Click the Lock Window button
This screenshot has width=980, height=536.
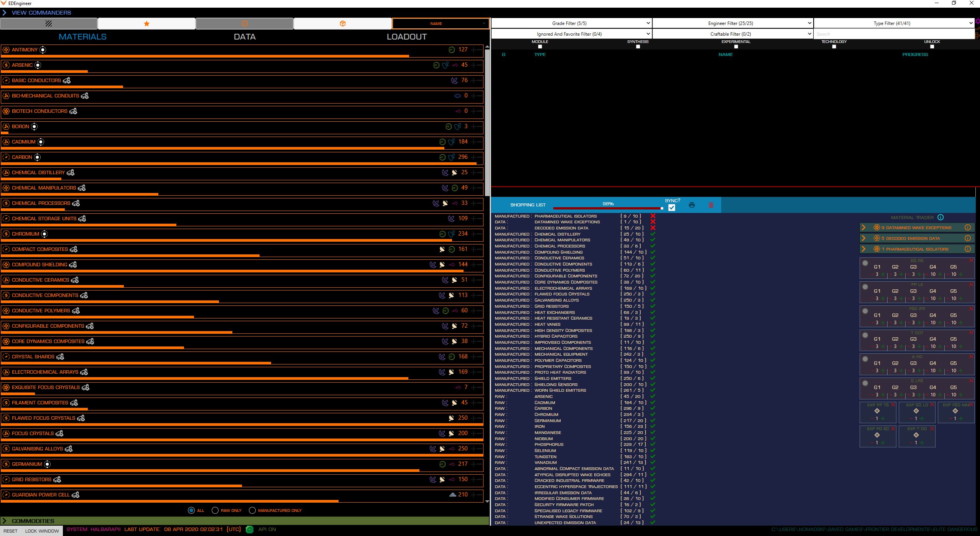[42, 531]
